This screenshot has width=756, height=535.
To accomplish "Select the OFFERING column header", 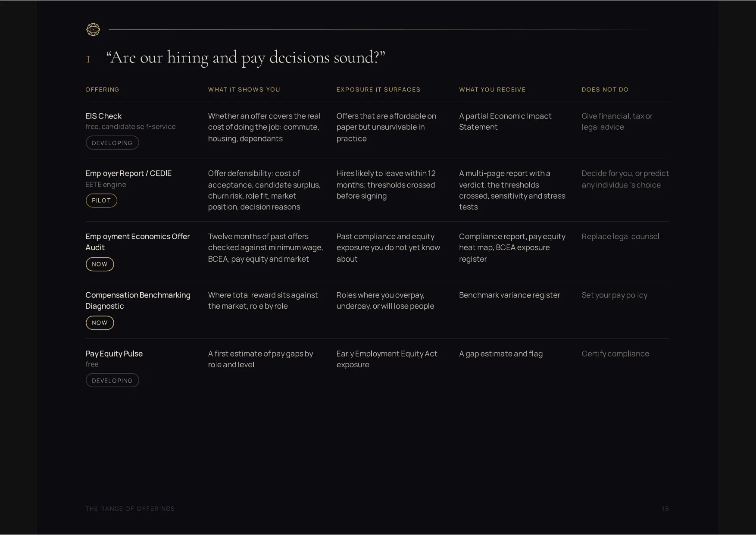I will click(x=102, y=90).
